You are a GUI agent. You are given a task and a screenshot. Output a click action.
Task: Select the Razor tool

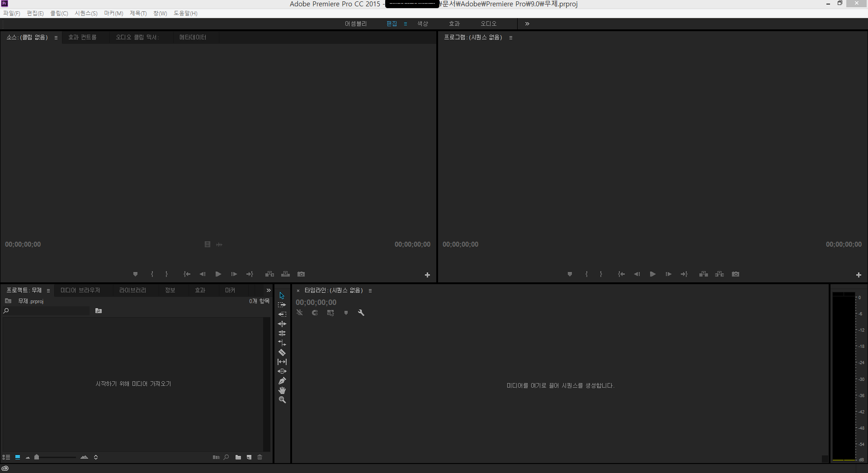click(282, 352)
